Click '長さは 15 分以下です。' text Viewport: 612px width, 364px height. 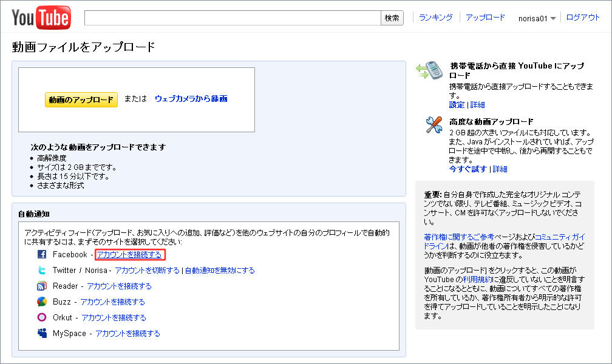point(73,177)
